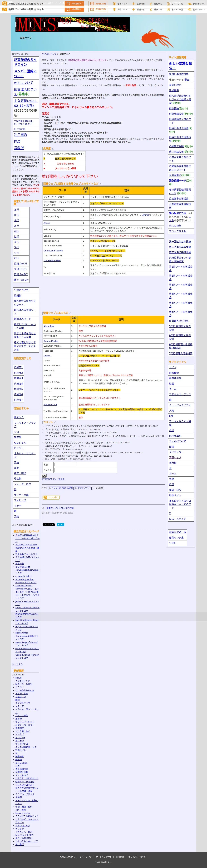
Task: Click the edit pencil beside the コメント heading
Action: 55,422
